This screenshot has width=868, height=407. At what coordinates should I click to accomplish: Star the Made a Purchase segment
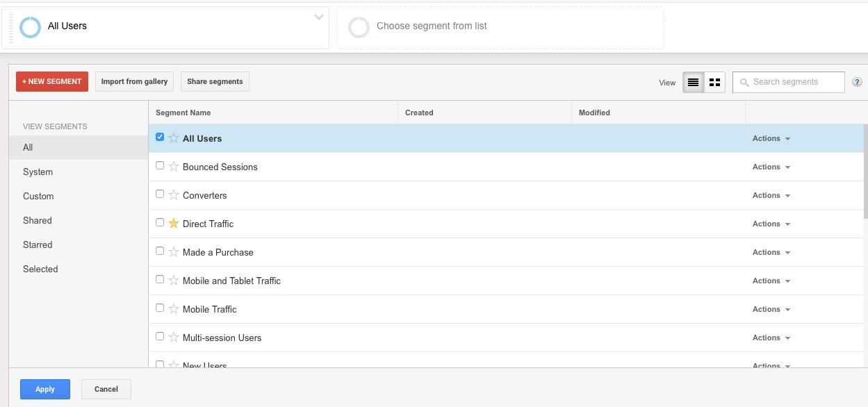click(174, 252)
